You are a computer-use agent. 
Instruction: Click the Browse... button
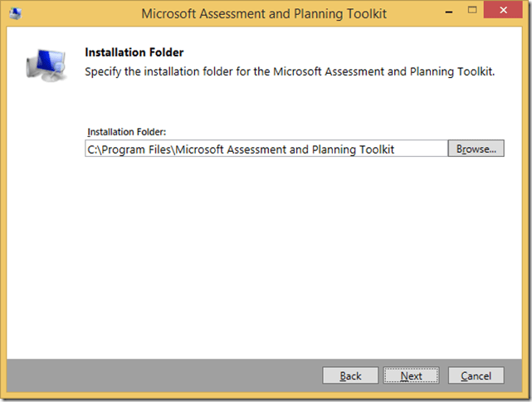(476, 150)
